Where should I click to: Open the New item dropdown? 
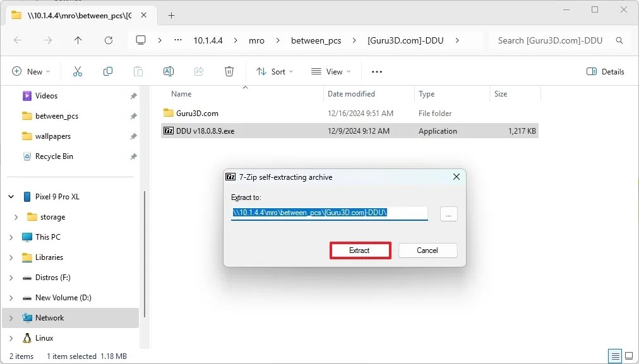31,71
